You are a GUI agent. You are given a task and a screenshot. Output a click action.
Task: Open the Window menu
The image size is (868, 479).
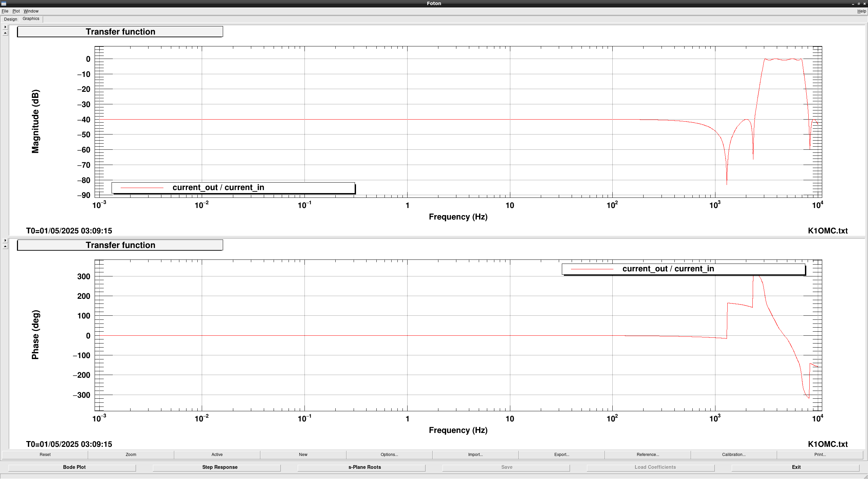pyautogui.click(x=31, y=11)
